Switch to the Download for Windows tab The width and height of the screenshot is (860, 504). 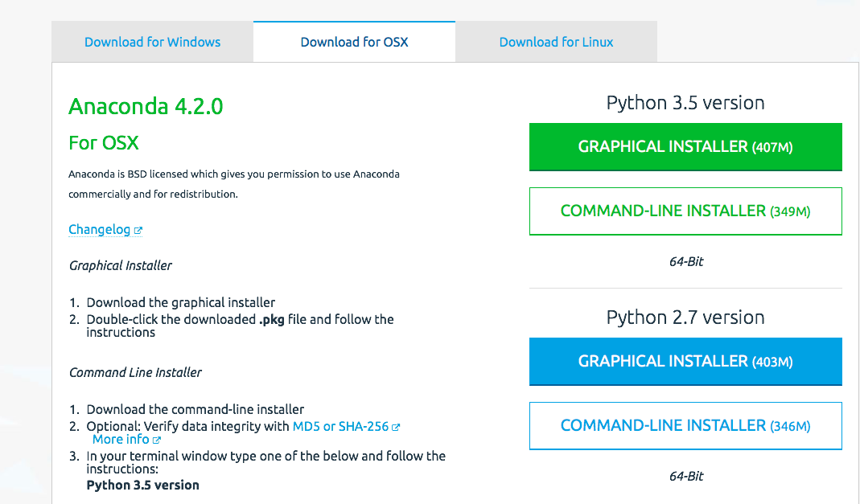pyautogui.click(x=151, y=41)
